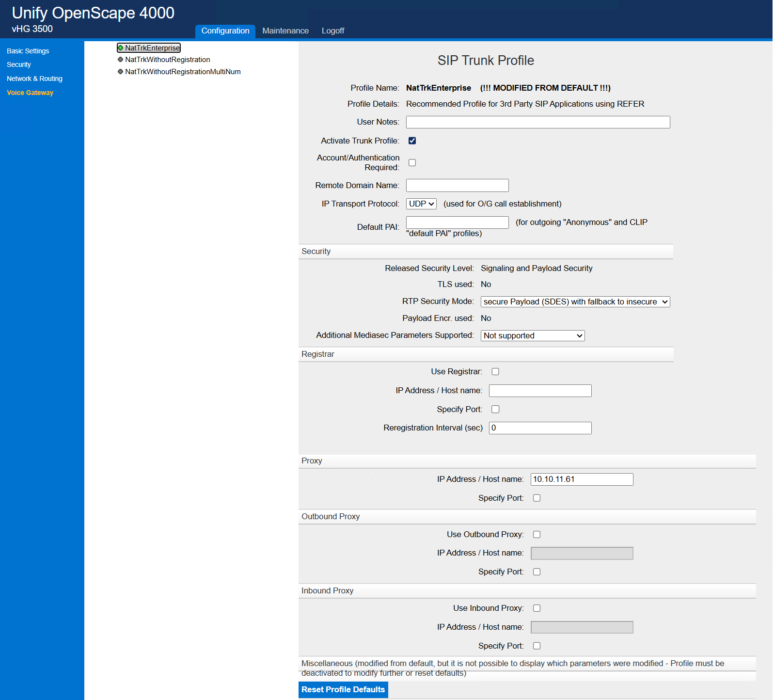Click the green status dot beside NatTrkEnterprise
The image size is (774, 700).
tap(121, 48)
